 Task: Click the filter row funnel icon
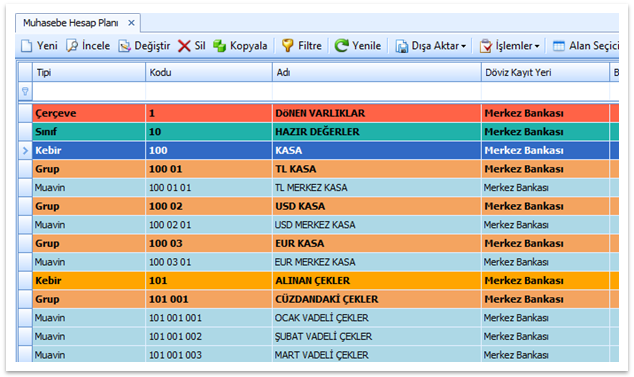[25, 91]
